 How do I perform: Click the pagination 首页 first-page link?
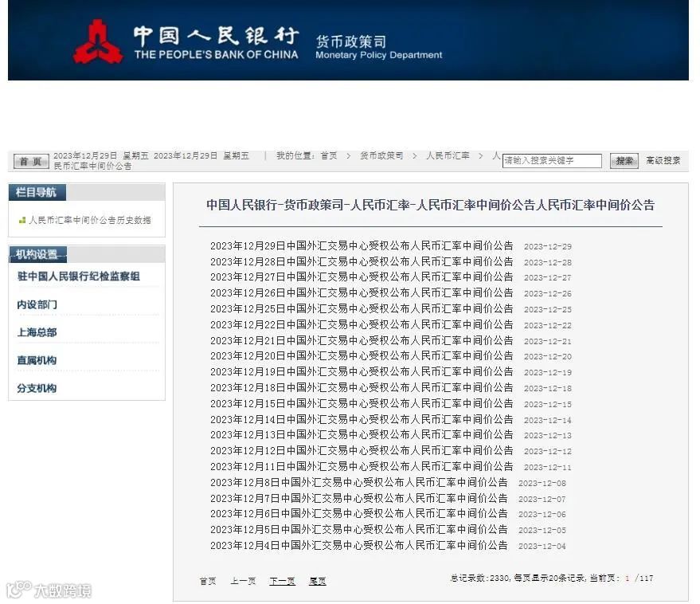pos(208,581)
